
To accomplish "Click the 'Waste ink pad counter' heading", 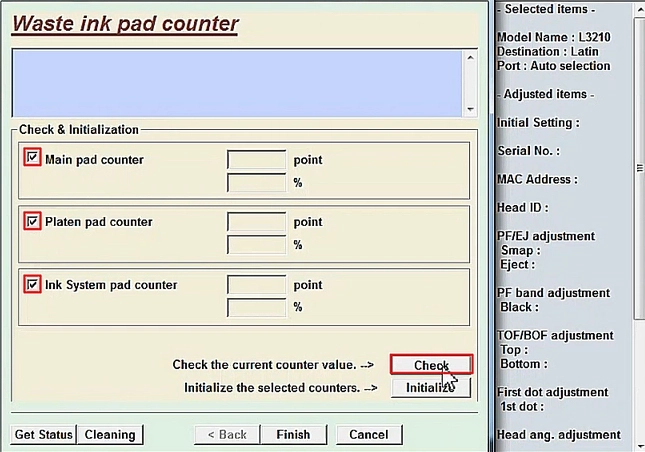I will (x=125, y=23).
